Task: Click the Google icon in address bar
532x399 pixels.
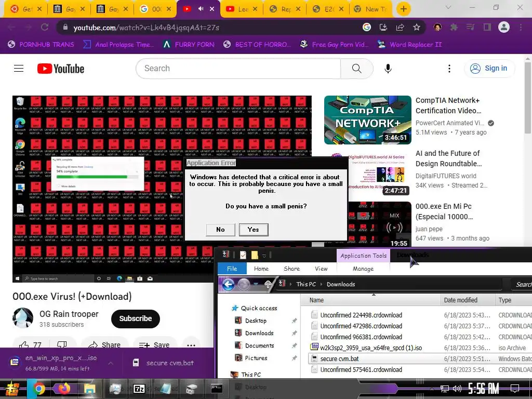Action: point(367,27)
